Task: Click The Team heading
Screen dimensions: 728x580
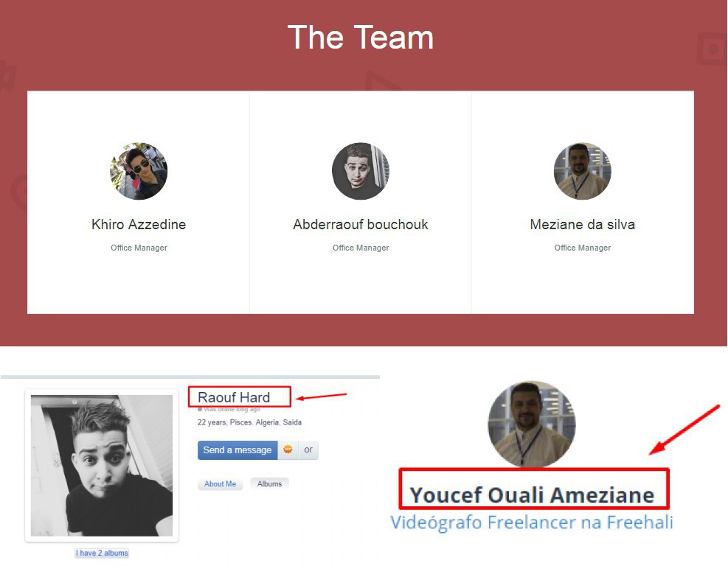Action: point(361,37)
